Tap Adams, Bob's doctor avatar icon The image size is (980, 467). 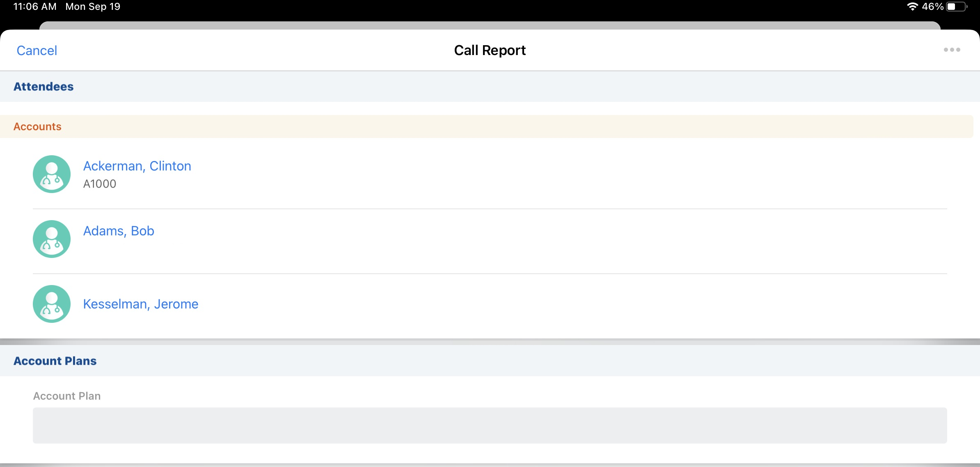click(52, 239)
